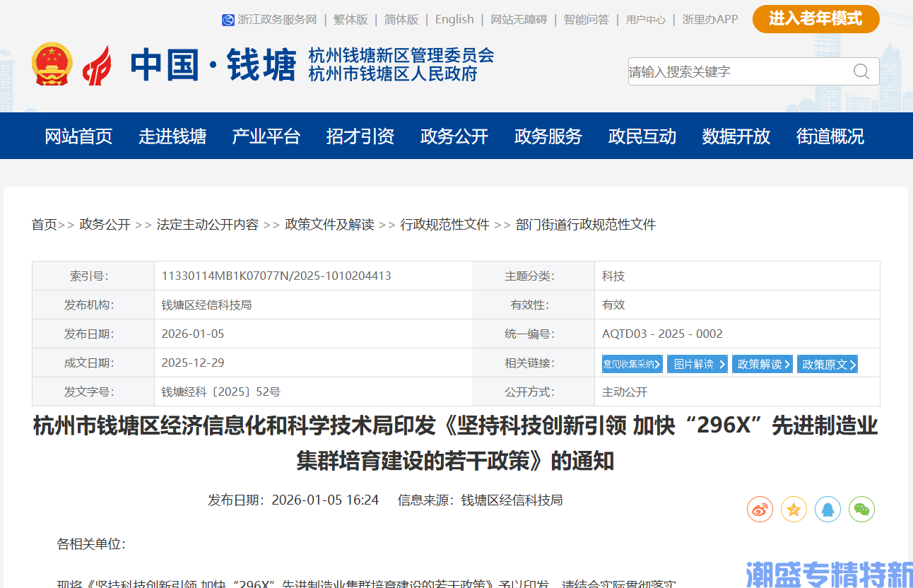The image size is (913, 588).
Task: Share to WeChat icon
Action: tap(861, 509)
